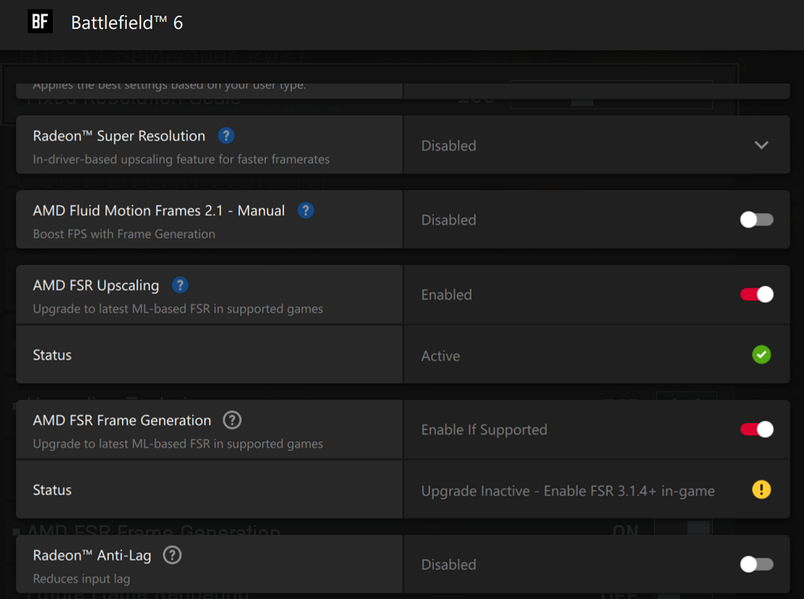This screenshot has width=804, height=599.
Task: Switch on Radeon Anti-Lag toggle
Action: pos(756,565)
